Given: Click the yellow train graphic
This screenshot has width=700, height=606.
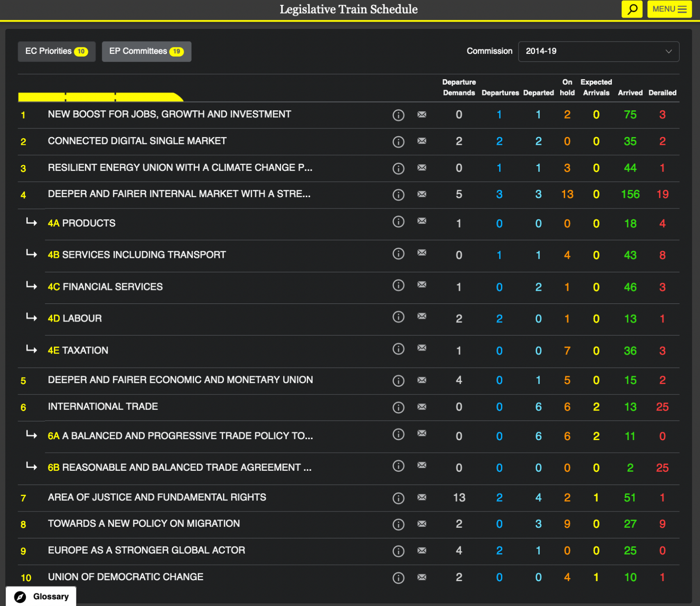Looking at the screenshot, I should (x=100, y=97).
